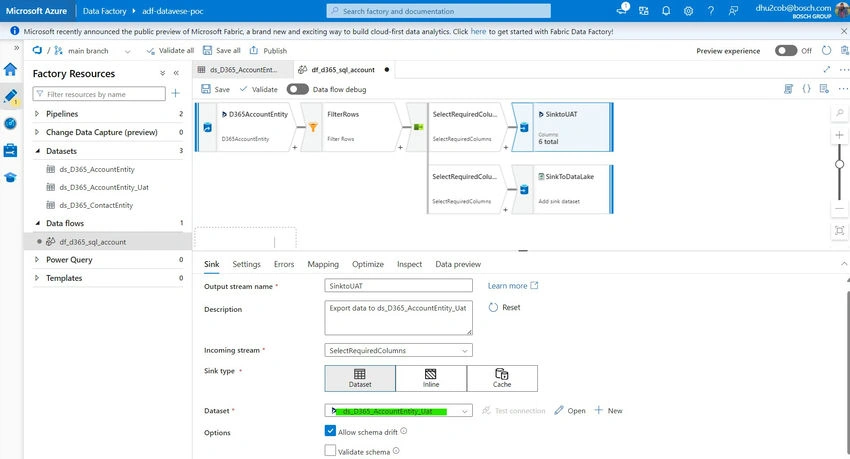Open the selected dataset with Open
Image resolution: width=850 pixels, height=459 pixels.
[x=570, y=411]
